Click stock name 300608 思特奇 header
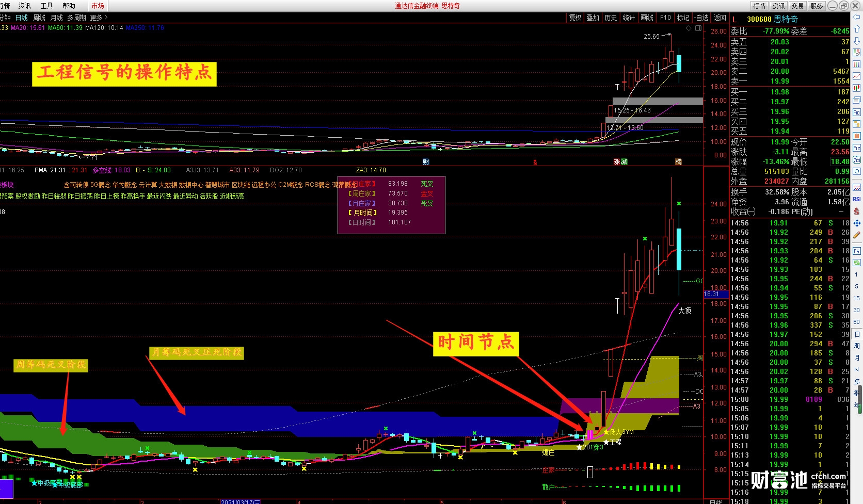863x504 pixels. [x=772, y=19]
